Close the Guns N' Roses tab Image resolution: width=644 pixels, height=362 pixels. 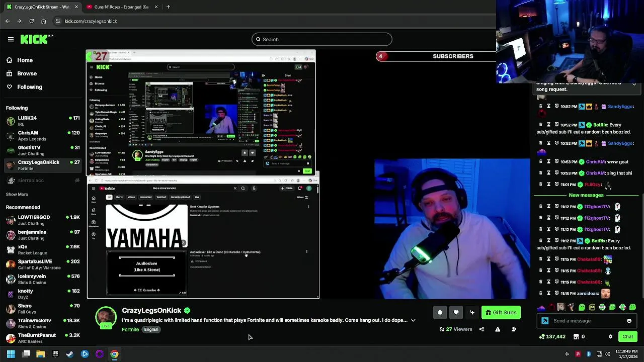click(x=156, y=7)
